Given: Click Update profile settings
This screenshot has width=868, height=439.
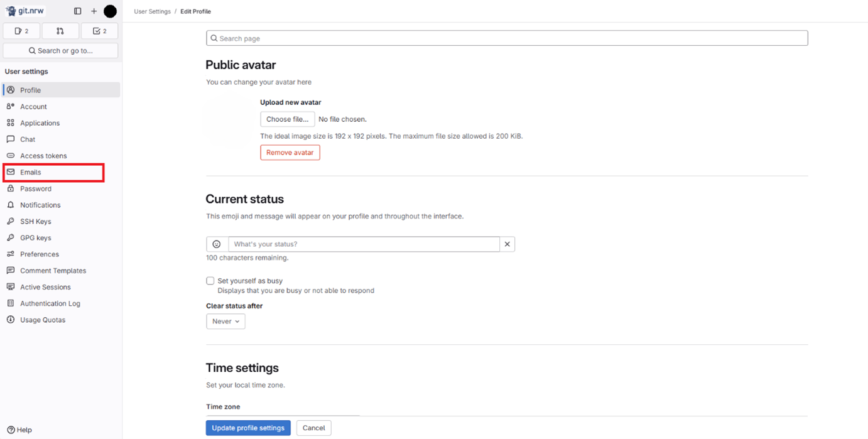Looking at the screenshot, I should (248, 428).
